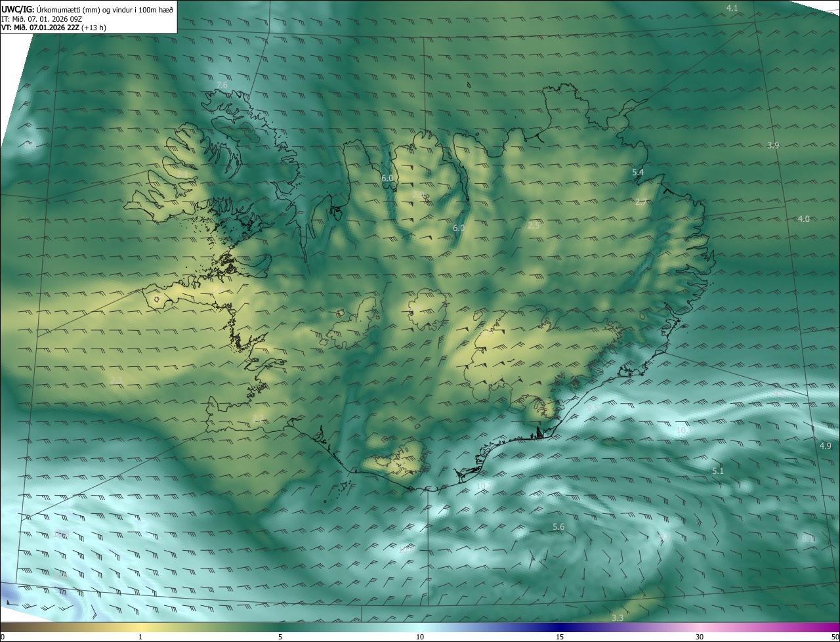
Task: Click the 50 tick on the colour scale
Action: pyautogui.click(x=835, y=637)
